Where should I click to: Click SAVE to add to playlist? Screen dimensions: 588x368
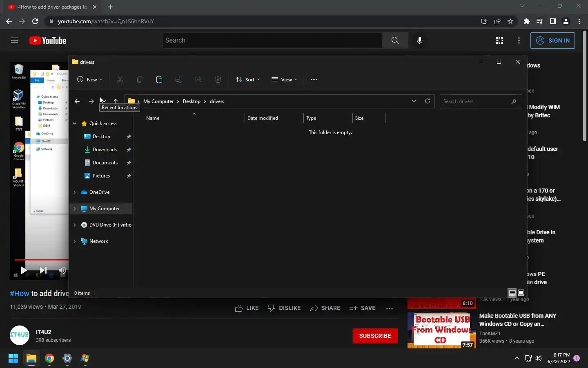[363, 308]
